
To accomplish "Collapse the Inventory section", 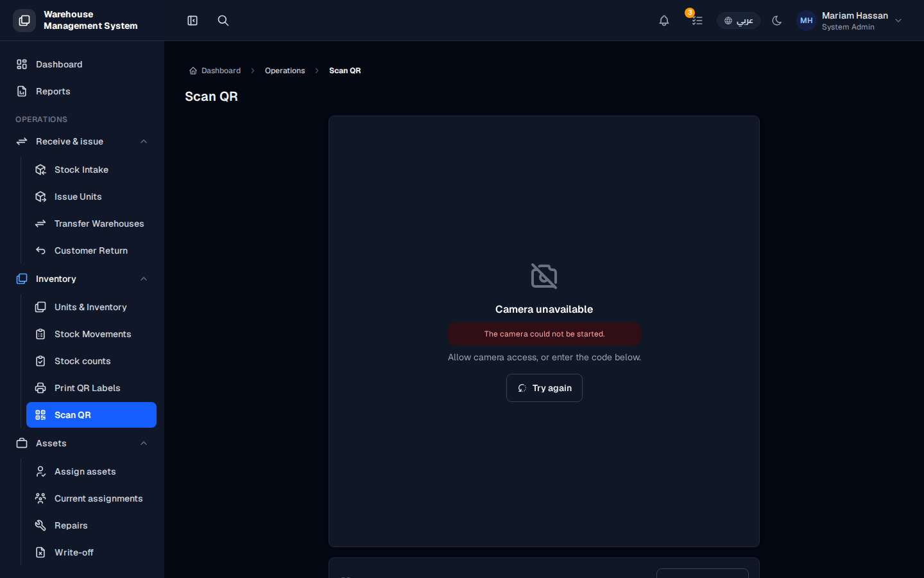I will [x=82, y=279].
